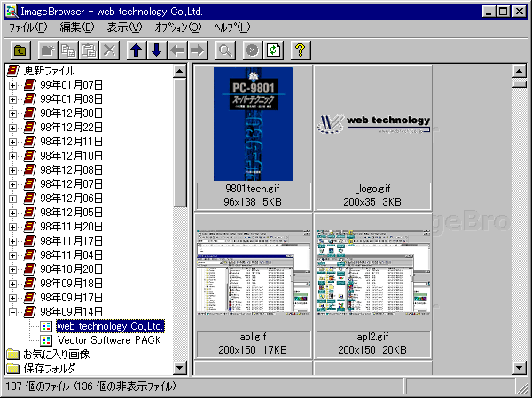
Task: Select the 98年11月04日 date label
Action: (x=71, y=254)
